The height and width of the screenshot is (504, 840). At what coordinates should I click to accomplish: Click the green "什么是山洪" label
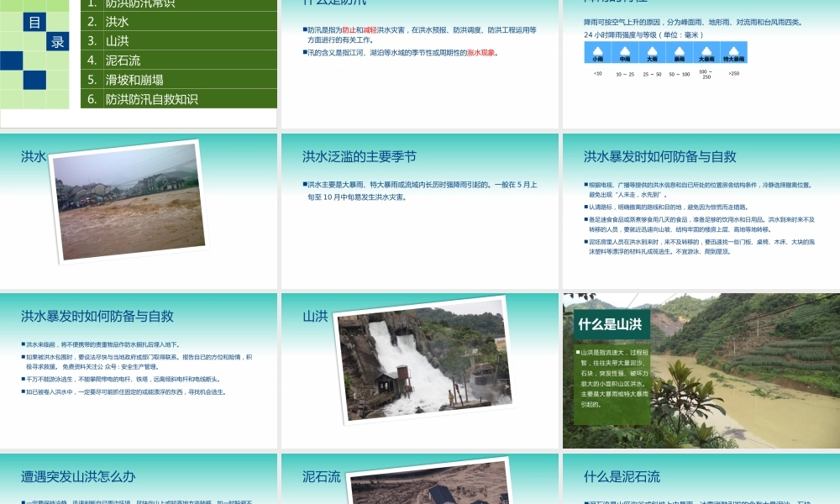[610, 324]
